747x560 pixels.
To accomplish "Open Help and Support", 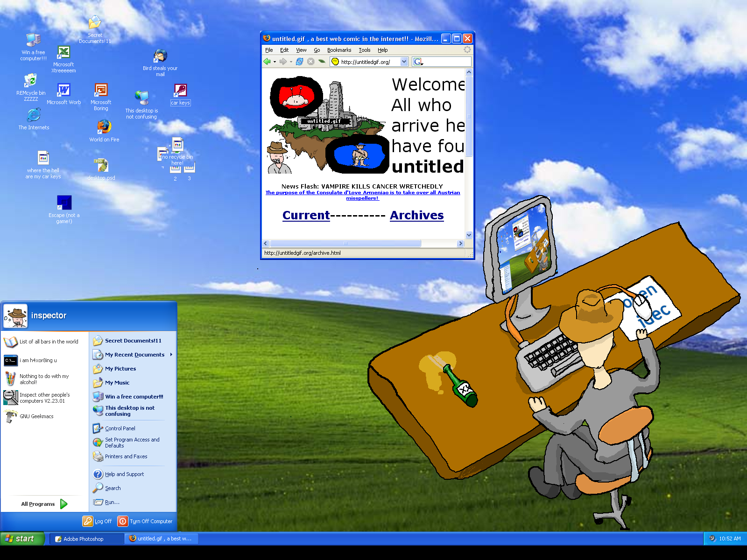I will (x=133, y=474).
